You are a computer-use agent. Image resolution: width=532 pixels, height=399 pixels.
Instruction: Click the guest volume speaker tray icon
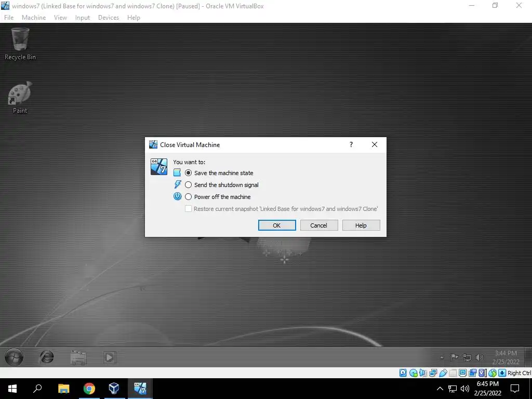click(480, 357)
